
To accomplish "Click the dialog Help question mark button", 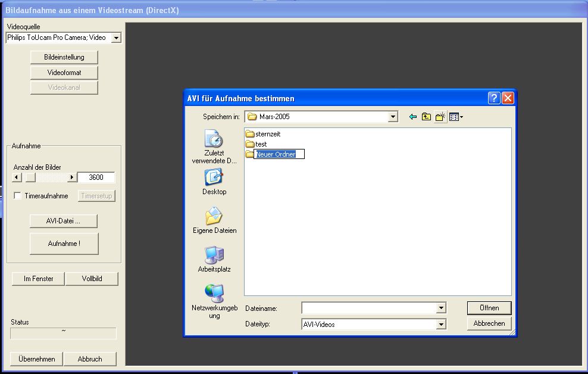I will click(x=494, y=98).
